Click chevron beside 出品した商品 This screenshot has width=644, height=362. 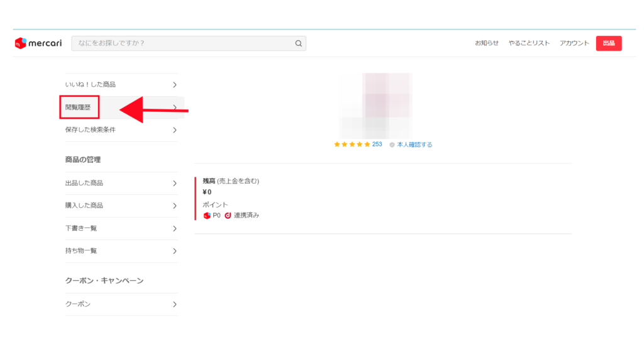[x=175, y=184]
